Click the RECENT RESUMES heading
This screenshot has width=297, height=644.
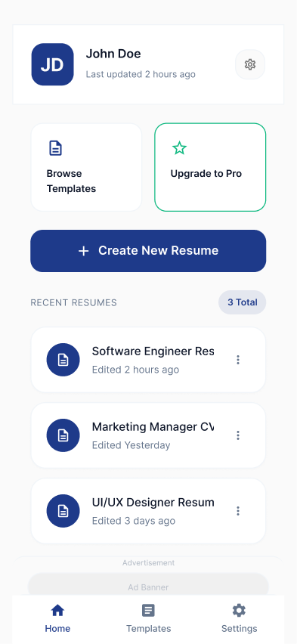pos(73,302)
